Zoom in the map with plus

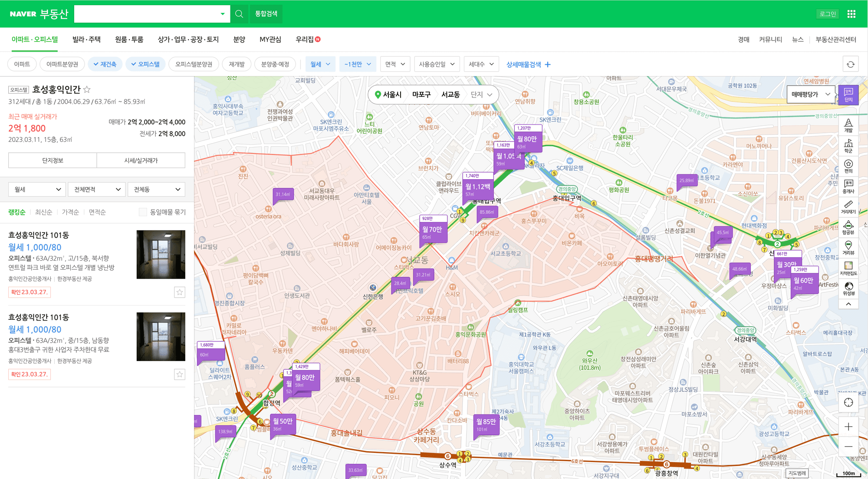848,427
